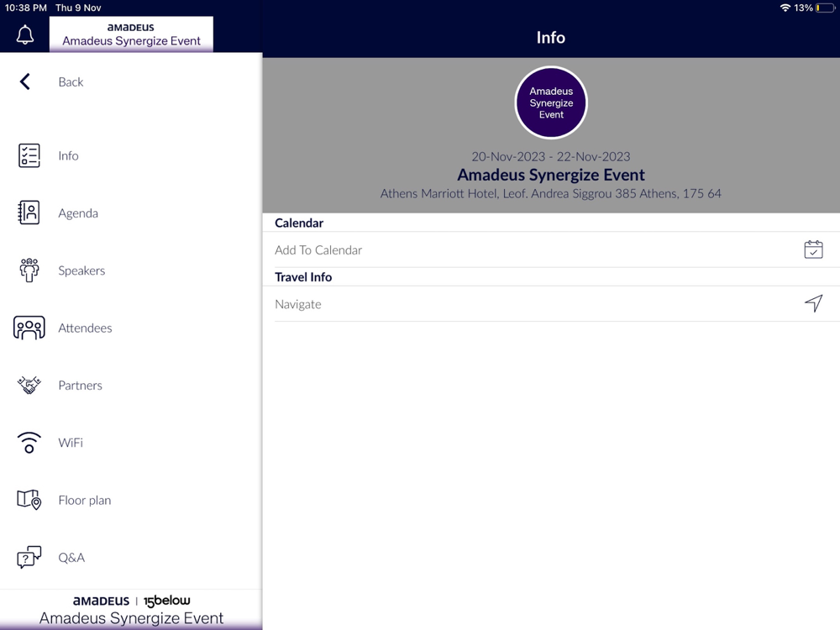
Task: Tap the Navigate row text
Action: pyautogui.click(x=298, y=304)
